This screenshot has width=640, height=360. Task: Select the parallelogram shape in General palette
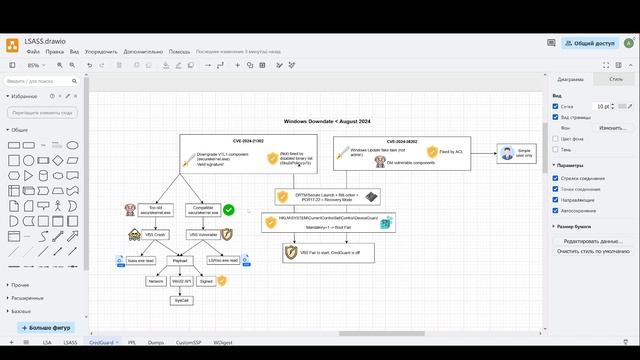72,160
